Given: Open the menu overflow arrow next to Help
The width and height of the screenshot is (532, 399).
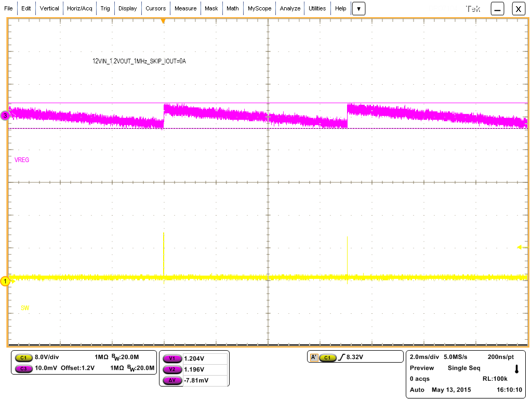Looking at the screenshot, I should [x=358, y=8].
